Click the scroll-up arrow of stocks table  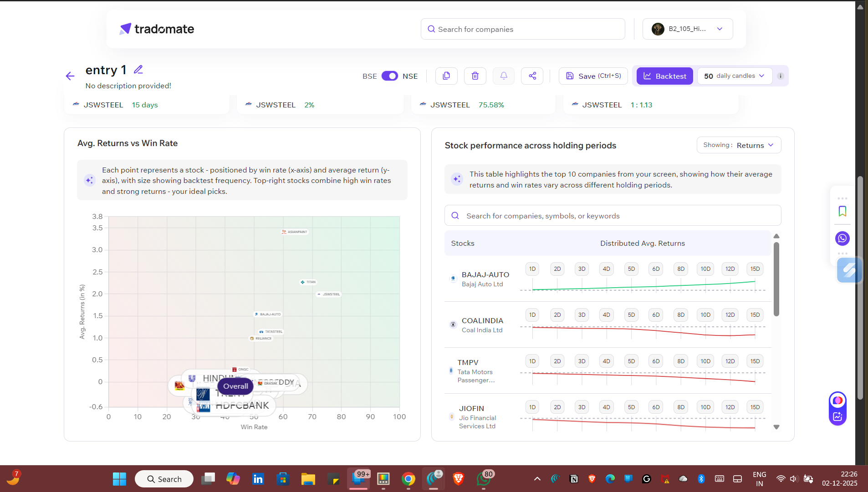(x=776, y=236)
